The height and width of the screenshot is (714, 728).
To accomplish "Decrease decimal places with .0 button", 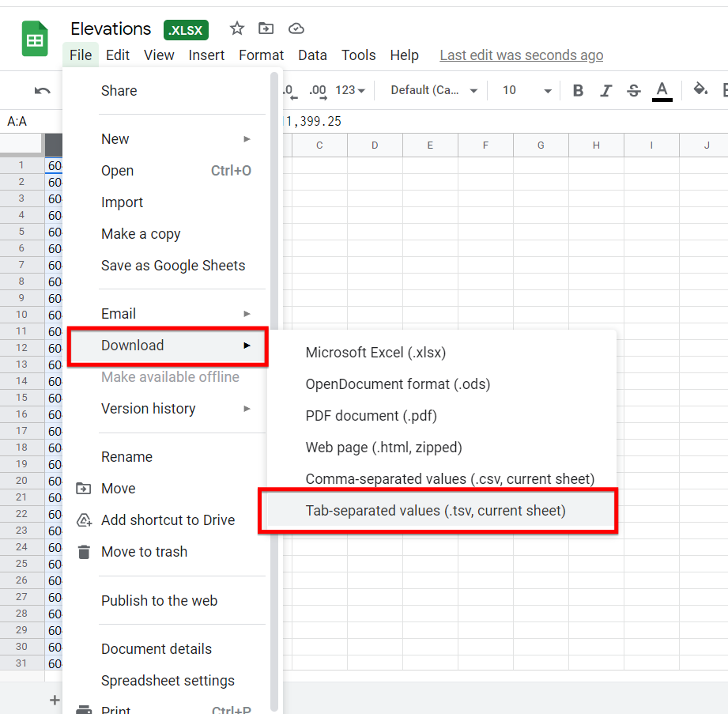I will coord(290,91).
